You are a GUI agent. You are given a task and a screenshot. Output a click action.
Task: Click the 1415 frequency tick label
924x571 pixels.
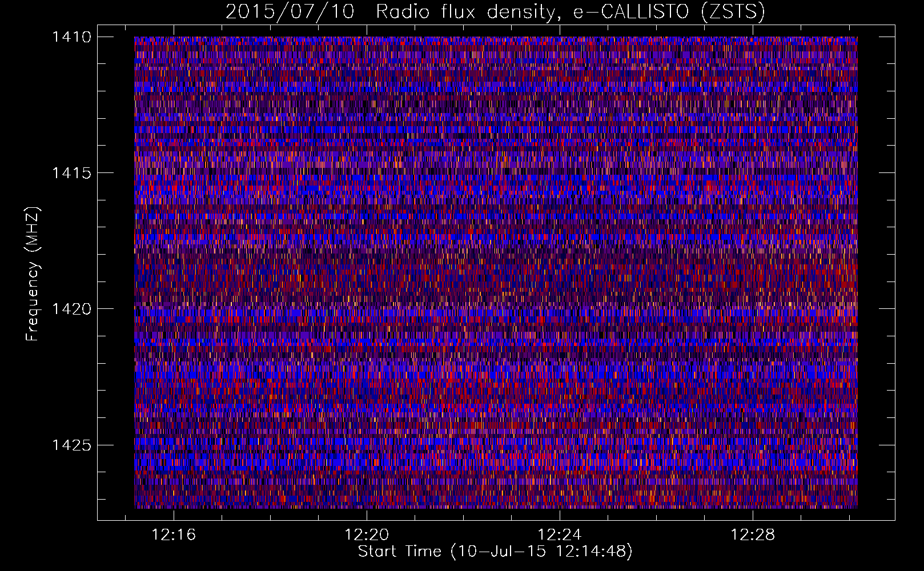point(71,173)
